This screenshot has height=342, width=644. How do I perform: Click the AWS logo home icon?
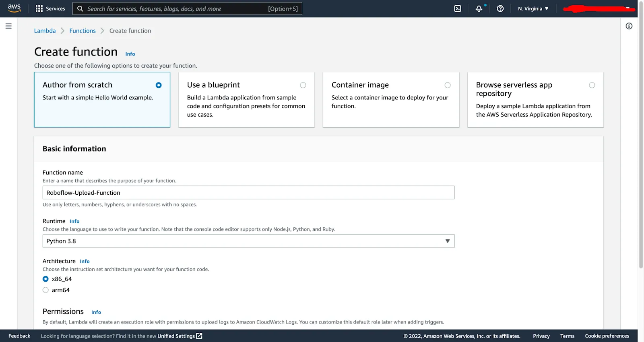pos(14,8)
